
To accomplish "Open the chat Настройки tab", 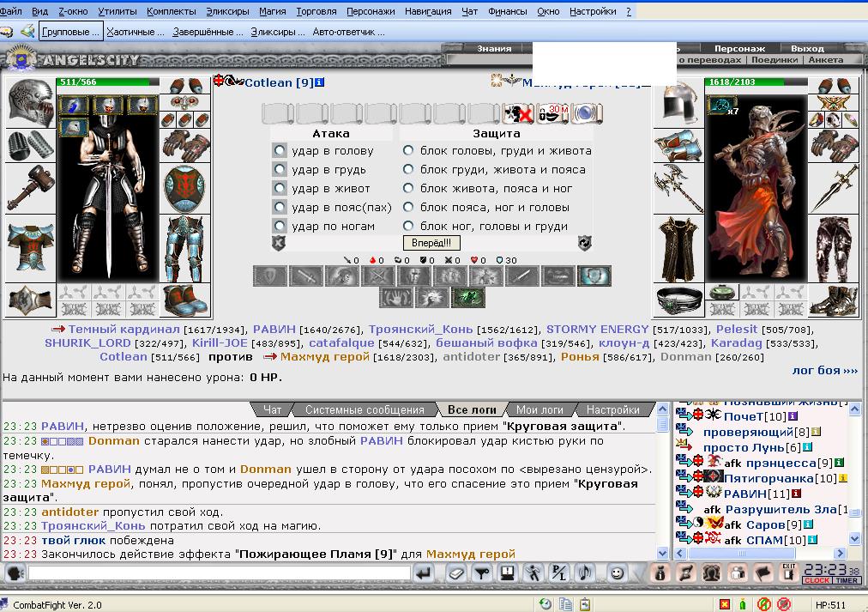I will pyautogui.click(x=612, y=409).
